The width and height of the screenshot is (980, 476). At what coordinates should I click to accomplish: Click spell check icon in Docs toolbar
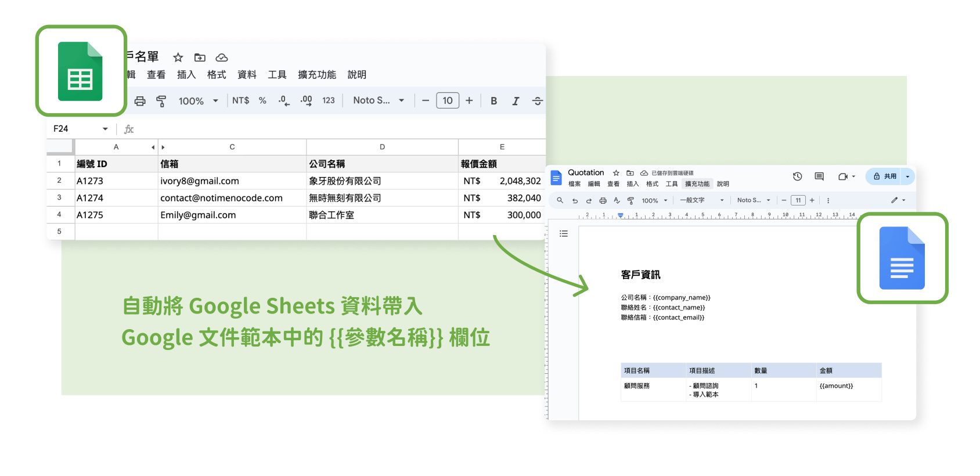click(x=617, y=200)
